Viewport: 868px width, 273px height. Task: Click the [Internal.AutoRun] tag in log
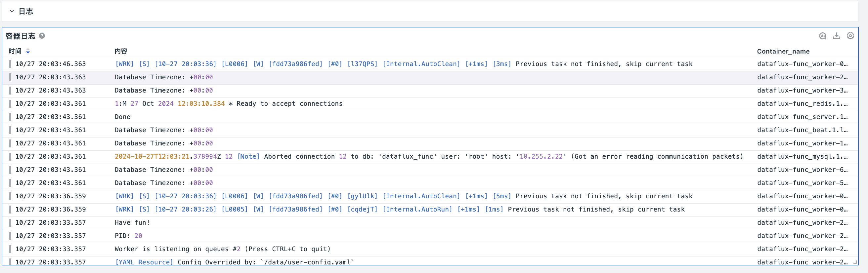417,210
